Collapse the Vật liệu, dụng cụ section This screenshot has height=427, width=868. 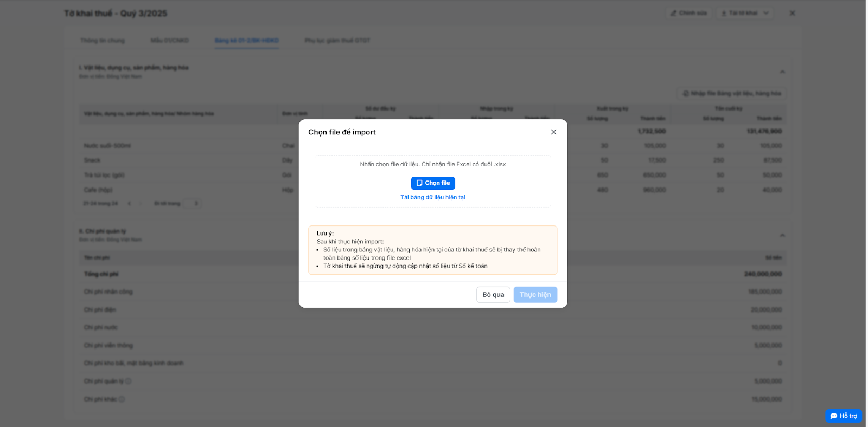coord(782,72)
